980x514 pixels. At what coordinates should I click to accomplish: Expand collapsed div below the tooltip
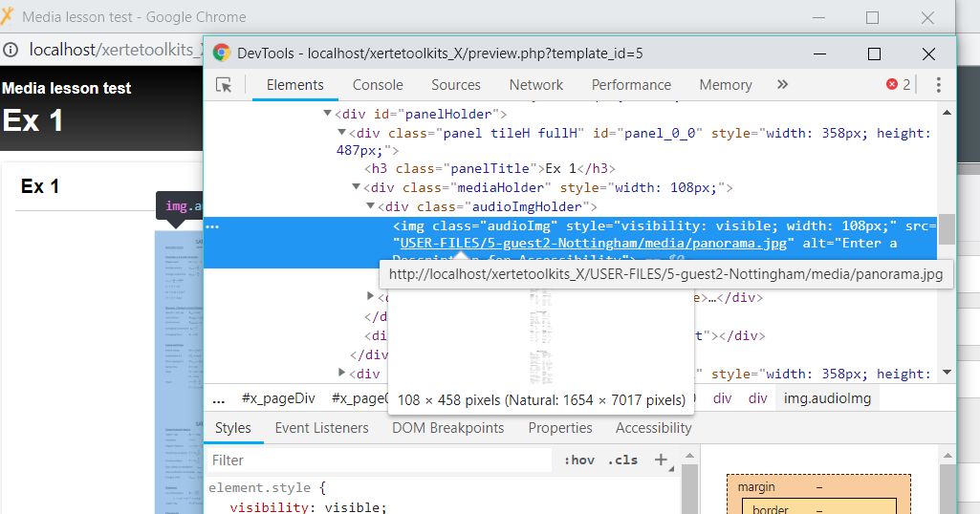point(370,296)
